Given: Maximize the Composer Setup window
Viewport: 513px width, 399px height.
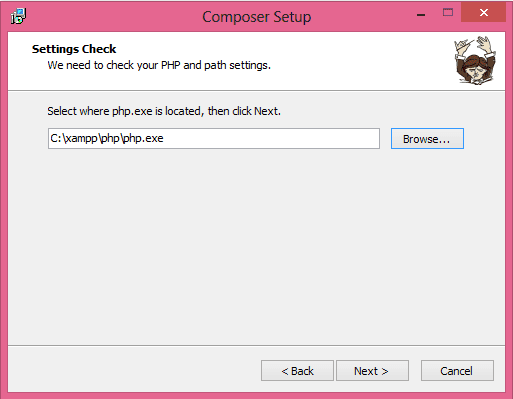Looking at the screenshot, I should pyautogui.click(x=448, y=13).
